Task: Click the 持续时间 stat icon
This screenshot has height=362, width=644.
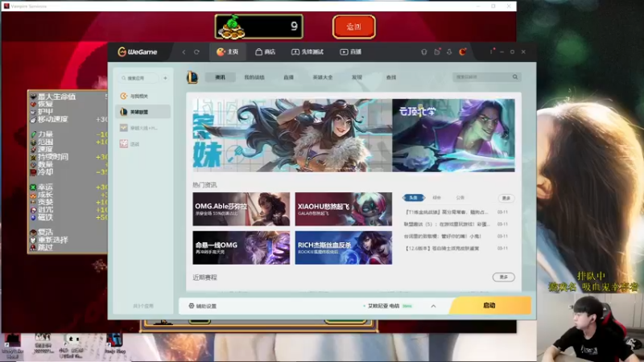Action: click(x=33, y=157)
